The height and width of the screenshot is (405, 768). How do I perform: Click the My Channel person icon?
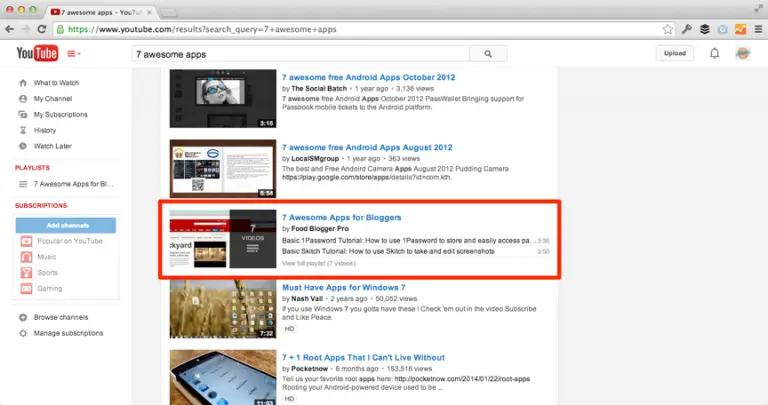(23, 98)
